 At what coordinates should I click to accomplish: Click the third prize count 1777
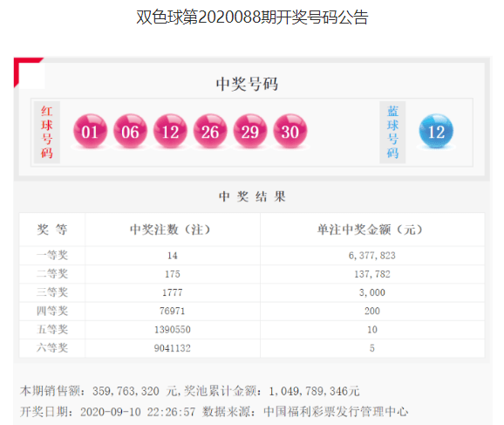(173, 292)
